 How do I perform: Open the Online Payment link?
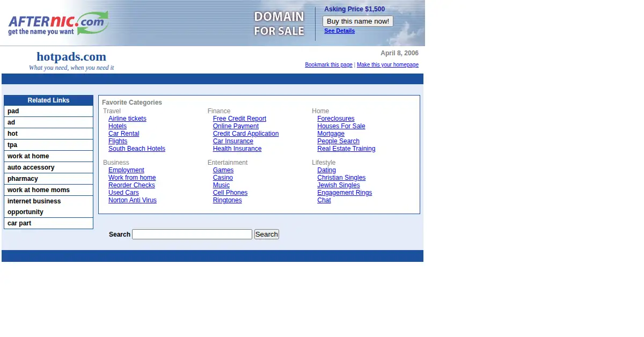coord(236,126)
